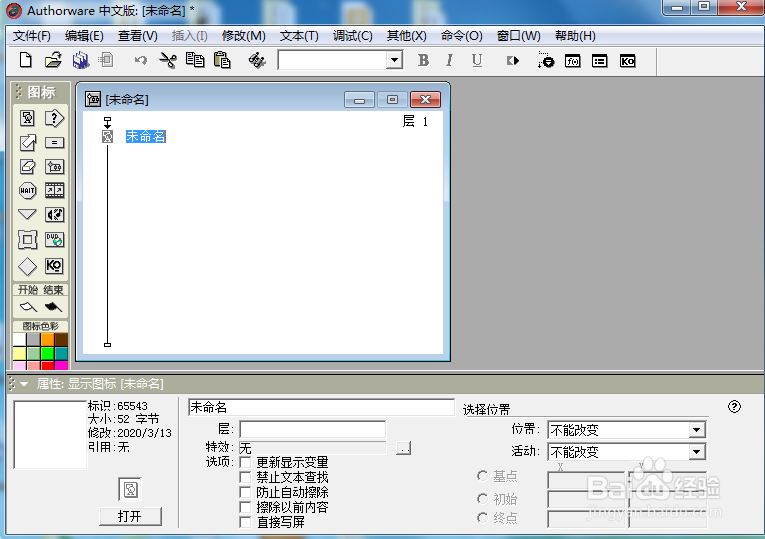Screen dimensions: 765x539
Task: Select the Interaction question-mark icon
Action: pos(54,118)
